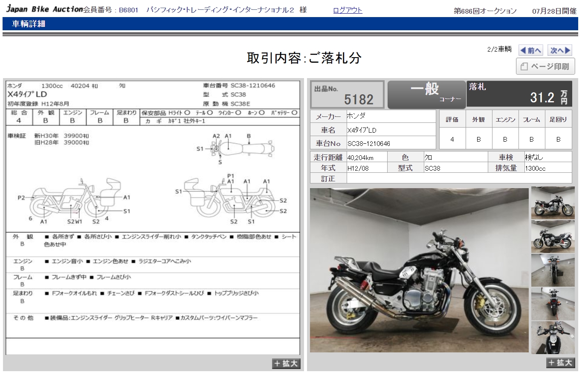
Task: Click the ログアウト logout link
Action: (348, 10)
